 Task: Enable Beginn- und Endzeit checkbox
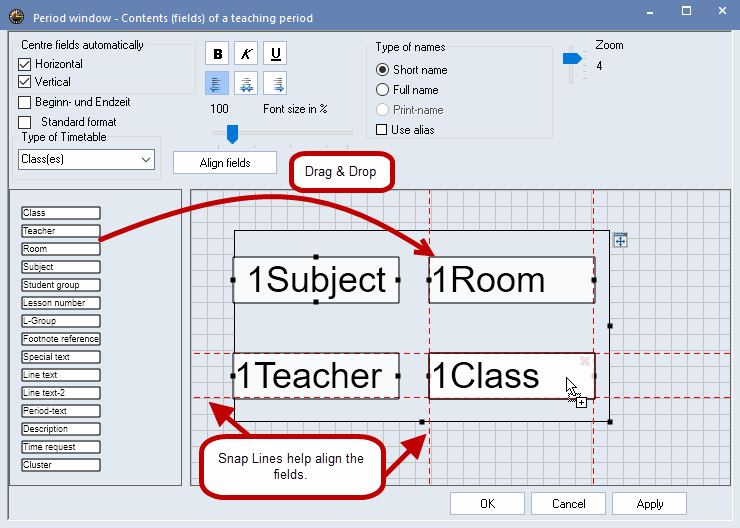[25, 102]
